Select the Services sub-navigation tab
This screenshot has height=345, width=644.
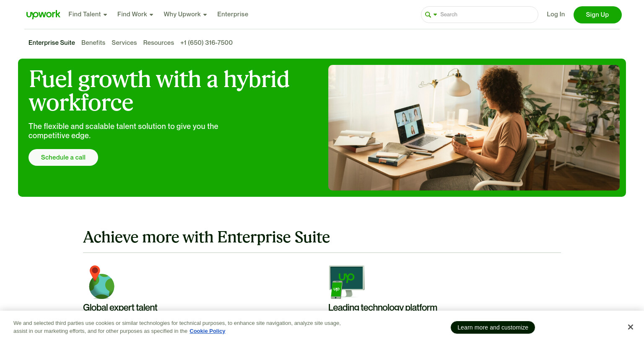[x=124, y=43]
